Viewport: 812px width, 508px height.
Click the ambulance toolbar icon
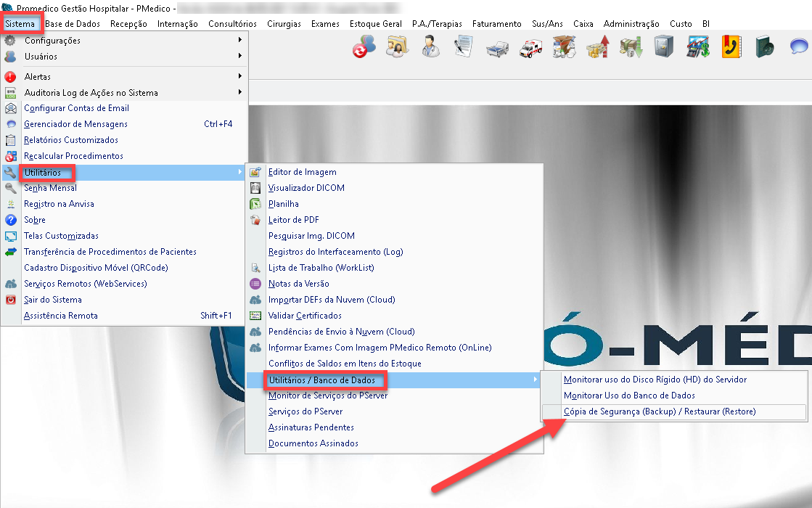[x=531, y=48]
